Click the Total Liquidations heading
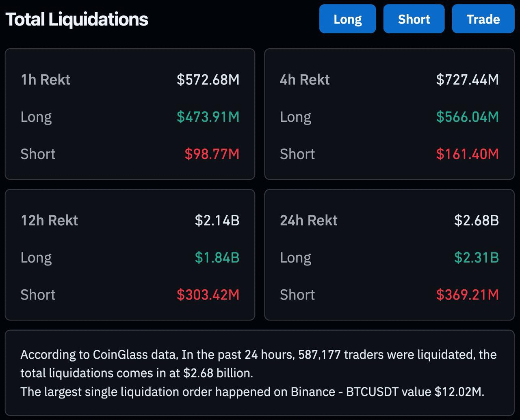 (77, 19)
